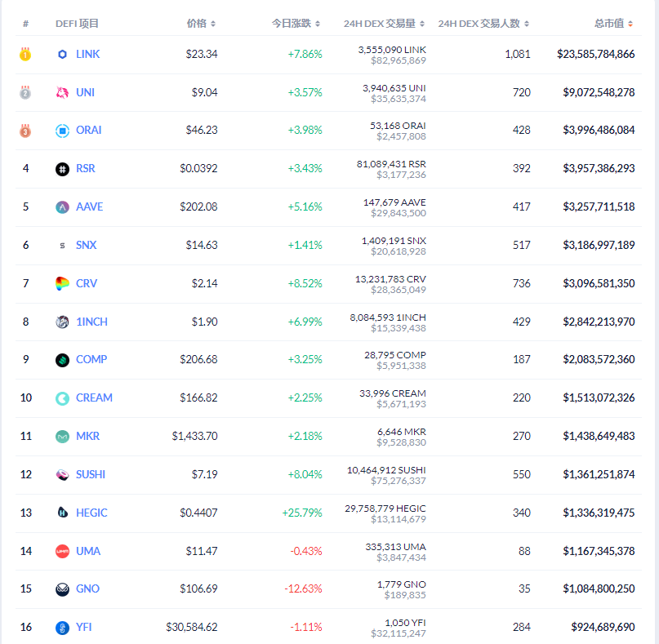Viewport: 659px width, 644px height.
Task: Click the # rank column header
Action: click(x=25, y=24)
